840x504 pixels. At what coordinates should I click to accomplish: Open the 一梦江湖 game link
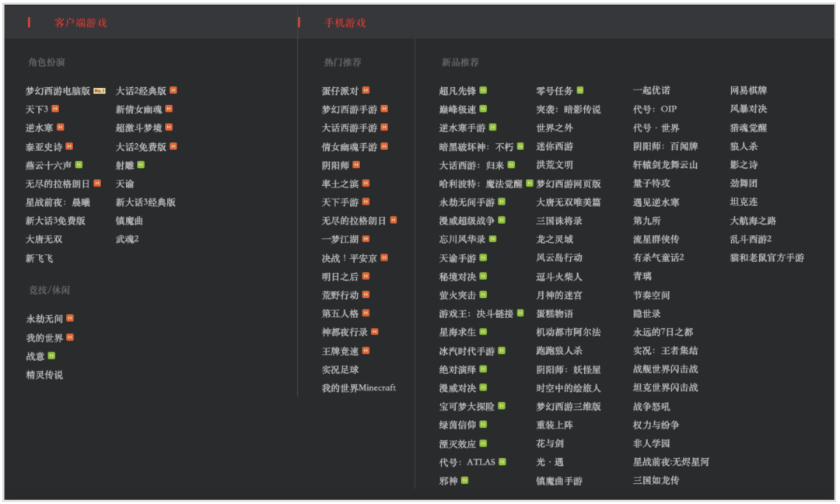[x=340, y=239]
